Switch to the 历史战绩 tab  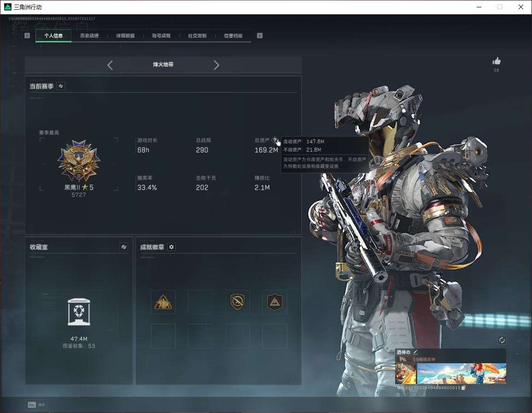tap(89, 35)
